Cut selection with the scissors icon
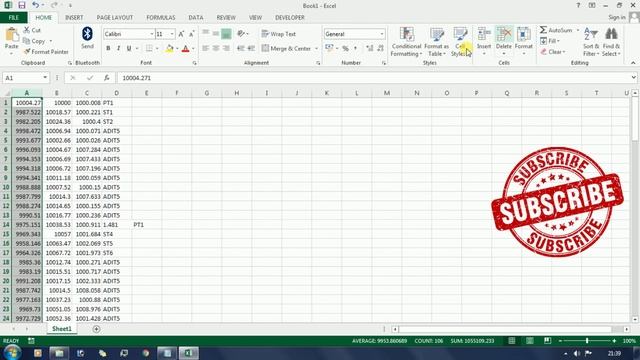The width and height of the screenshot is (640, 360). (x=27, y=30)
